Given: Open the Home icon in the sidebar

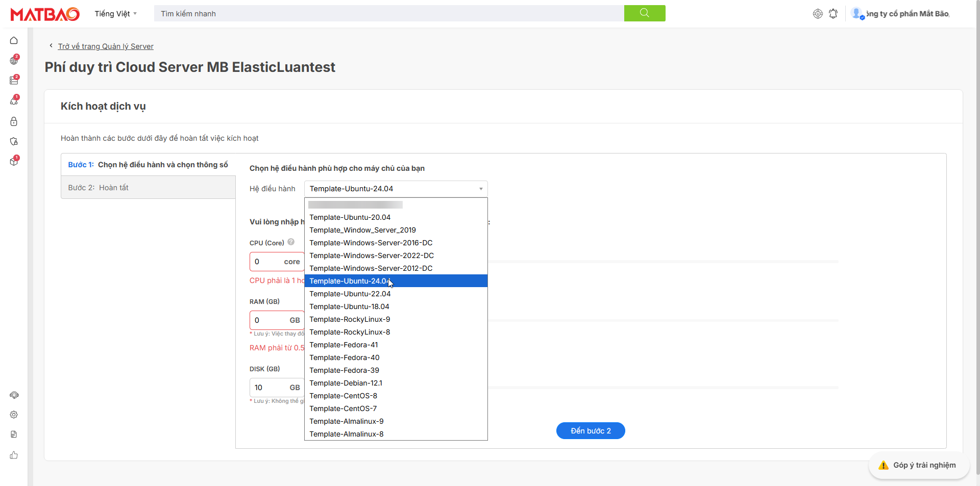Looking at the screenshot, I should [14, 40].
